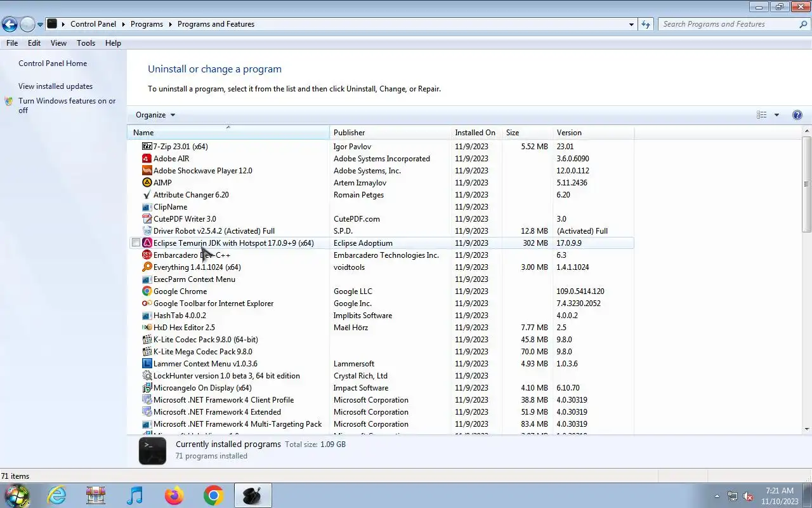
Task: Click the K-Lite Mega Codec Pack icon
Action: coord(147,352)
